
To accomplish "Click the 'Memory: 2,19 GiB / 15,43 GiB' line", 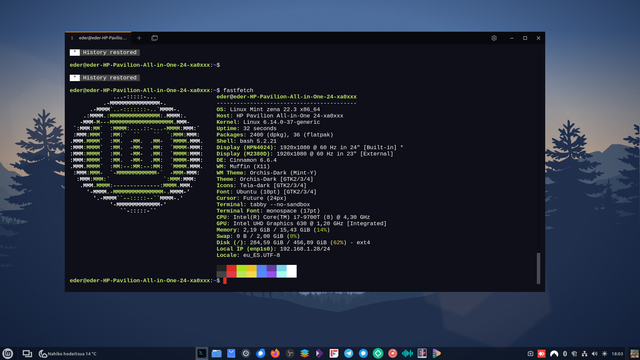I will pos(273,230).
